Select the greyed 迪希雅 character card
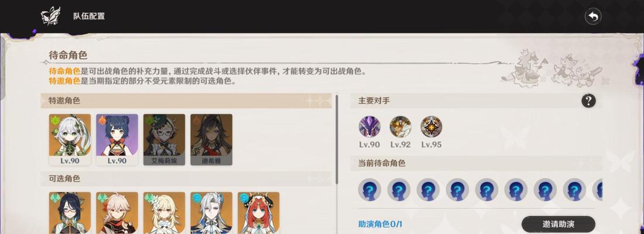The height and width of the screenshot is (234, 644). (211, 140)
